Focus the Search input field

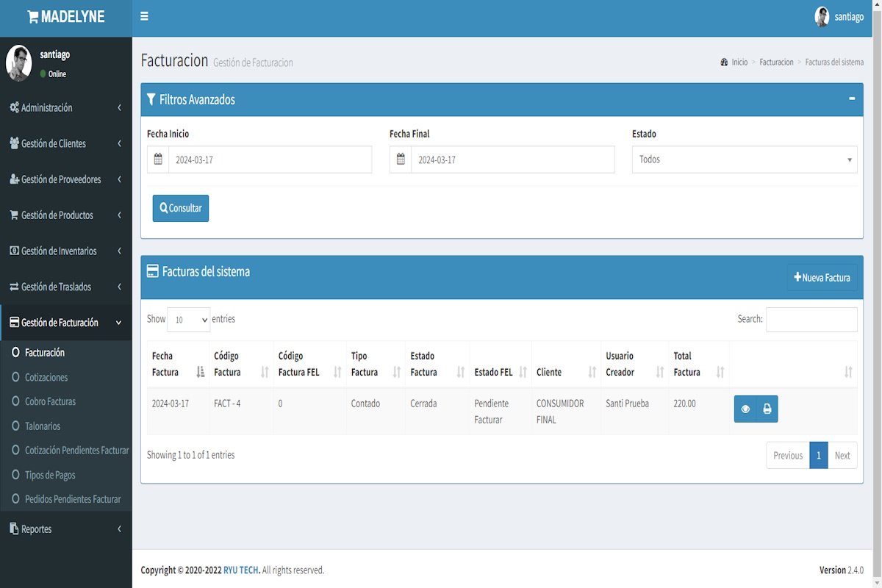pos(811,320)
